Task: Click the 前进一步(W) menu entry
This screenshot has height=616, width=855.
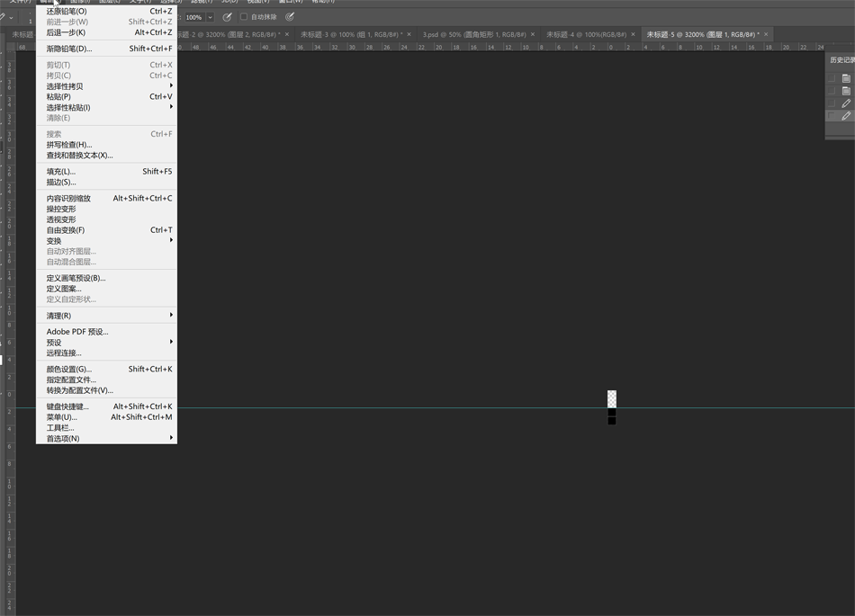Action: click(x=106, y=22)
